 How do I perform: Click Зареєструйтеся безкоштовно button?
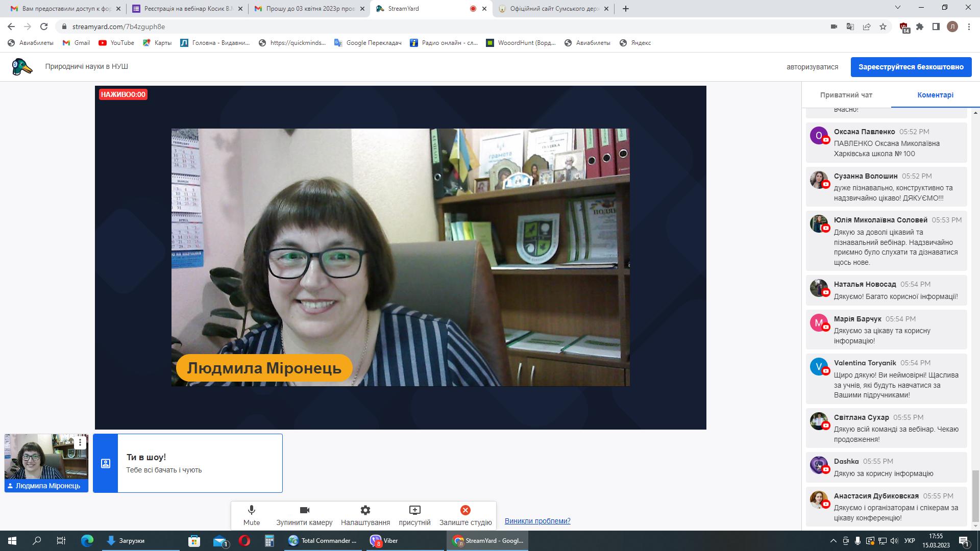[911, 67]
